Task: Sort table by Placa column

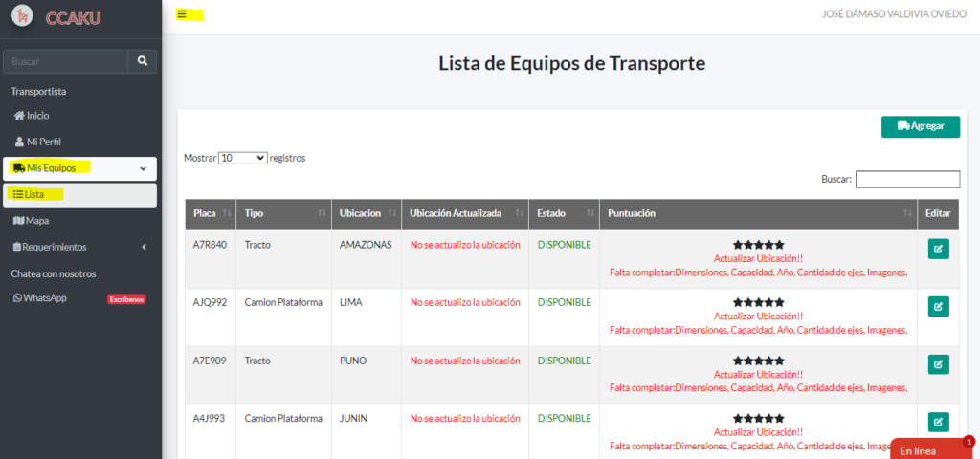Action: tap(211, 213)
